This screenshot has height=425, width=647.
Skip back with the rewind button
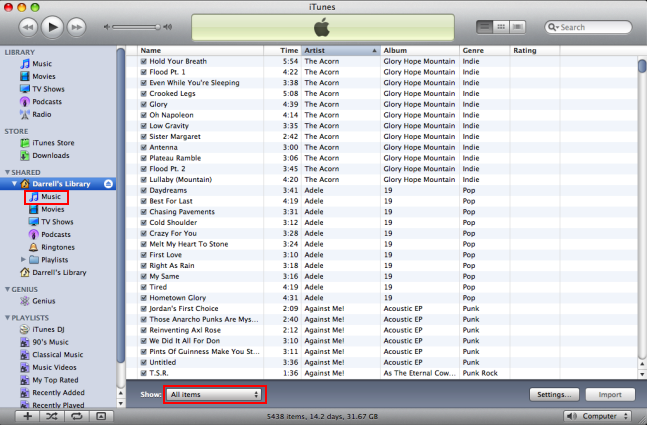point(28,27)
